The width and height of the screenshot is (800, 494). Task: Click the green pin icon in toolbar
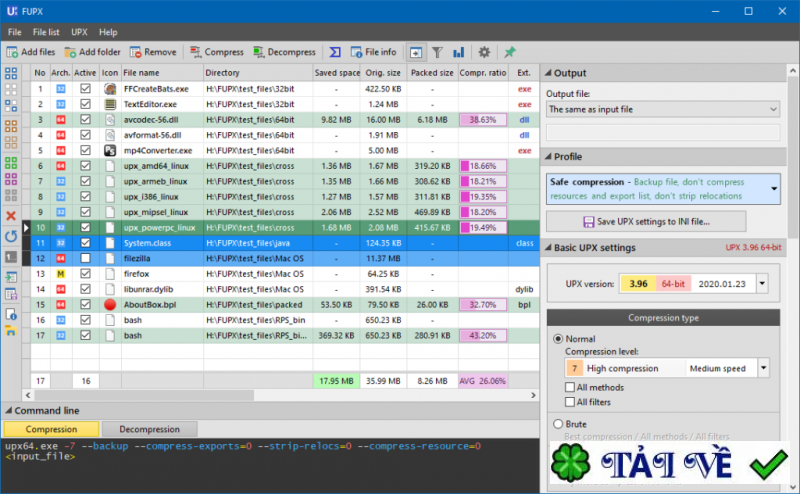[x=510, y=52]
